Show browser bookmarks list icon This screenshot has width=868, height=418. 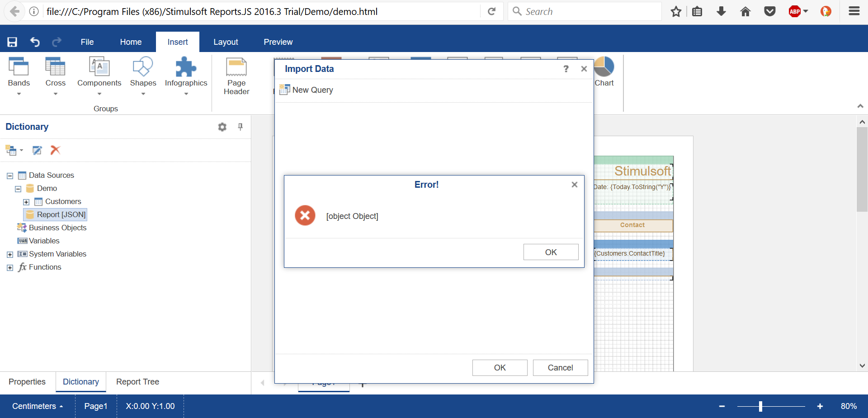click(697, 12)
